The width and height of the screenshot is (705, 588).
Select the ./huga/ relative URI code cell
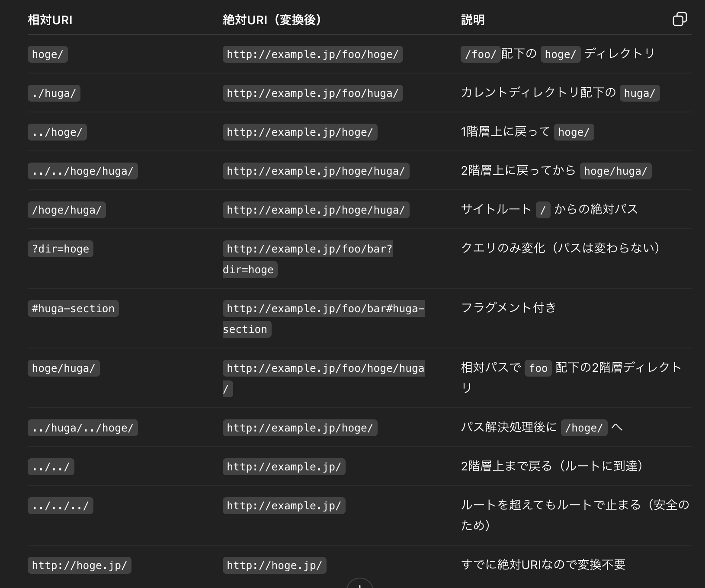point(54,93)
